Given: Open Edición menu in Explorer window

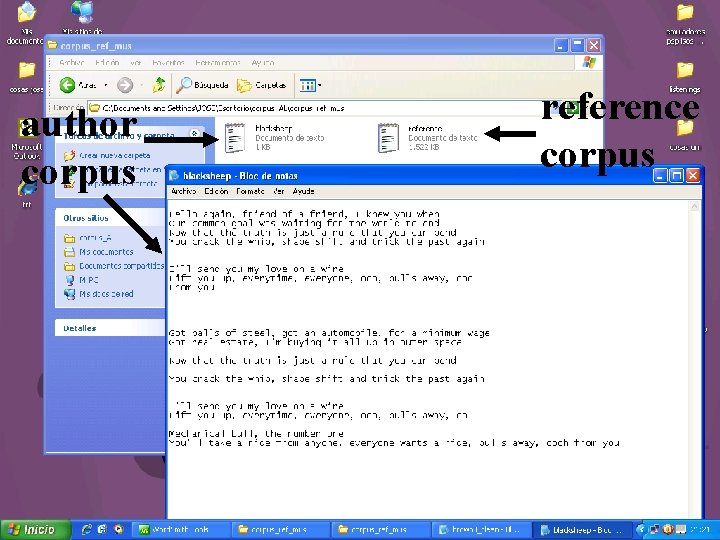Looking at the screenshot, I should (x=107, y=62).
